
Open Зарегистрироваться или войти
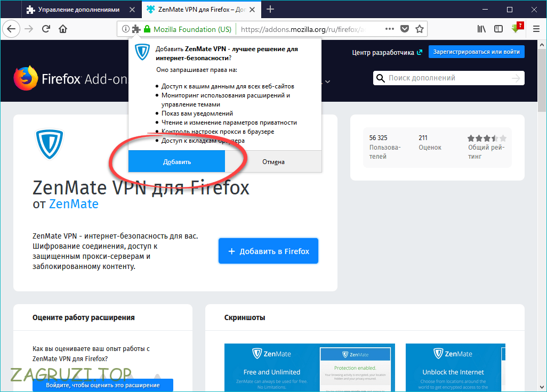pos(476,52)
